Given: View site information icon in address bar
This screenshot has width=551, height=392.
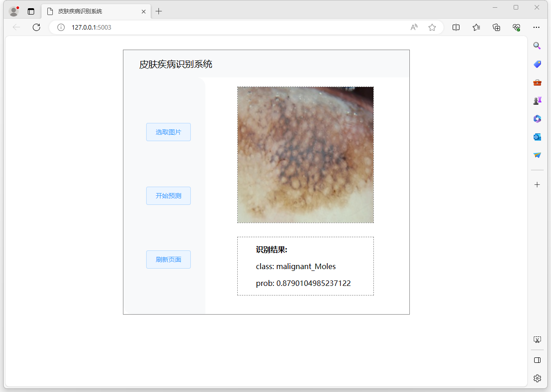Looking at the screenshot, I should click(61, 27).
